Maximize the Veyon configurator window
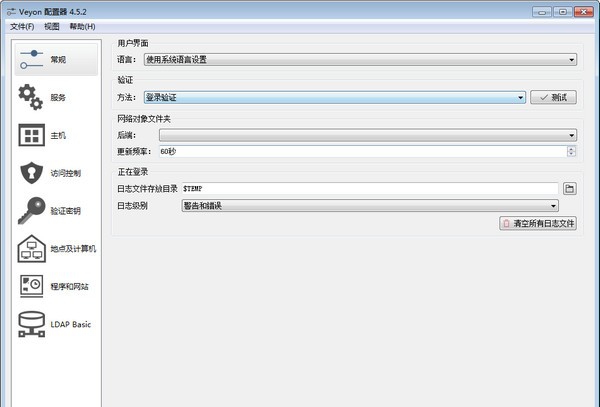This screenshot has height=407, width=600. tap(562, 12)
